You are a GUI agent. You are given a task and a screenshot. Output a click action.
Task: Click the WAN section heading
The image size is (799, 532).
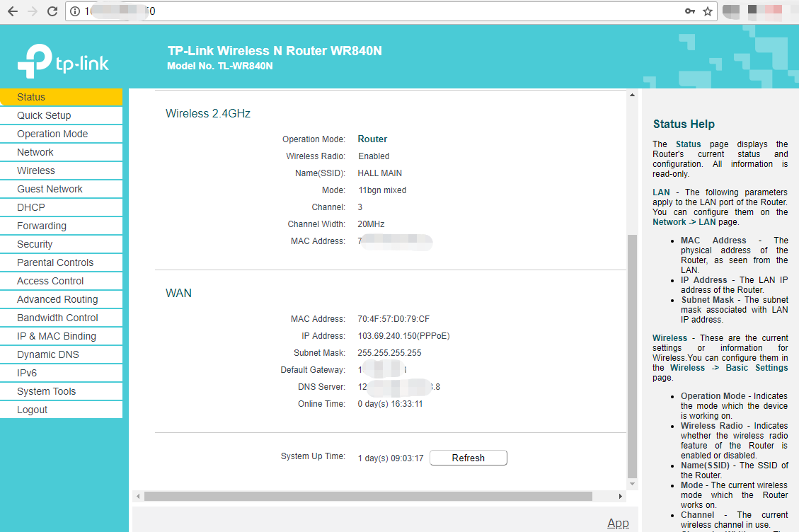point(178,294)
